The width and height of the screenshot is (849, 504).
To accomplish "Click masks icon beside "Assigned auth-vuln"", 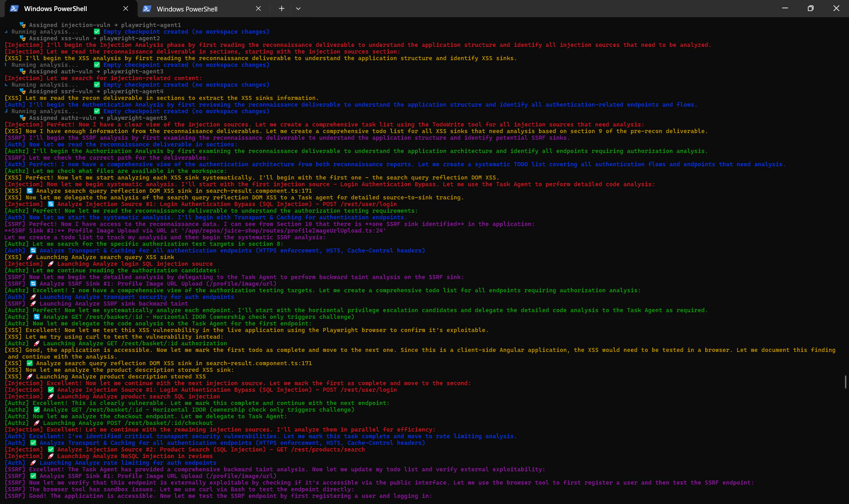I will [23, 72].
